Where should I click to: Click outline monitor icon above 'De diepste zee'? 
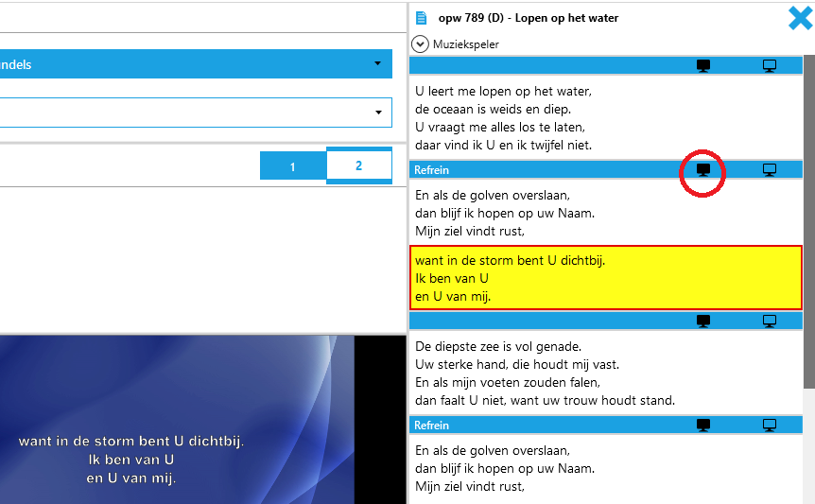click(x=770, y=322)
